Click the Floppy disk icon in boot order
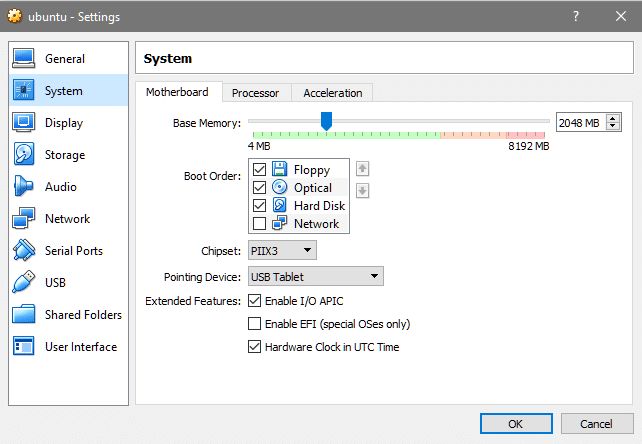Image resolution: width=642 pixels, height=444 pixels. (x=279, y=169)
